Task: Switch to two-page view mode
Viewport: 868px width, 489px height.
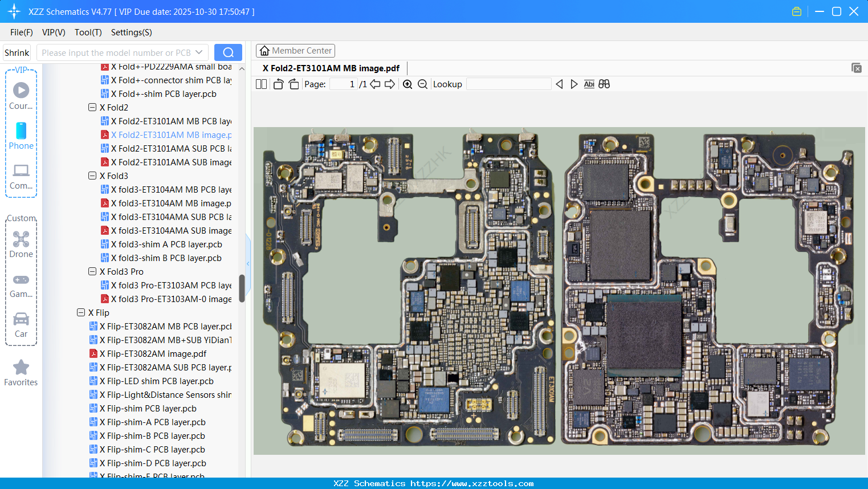Action: click(x=261, y=84)
